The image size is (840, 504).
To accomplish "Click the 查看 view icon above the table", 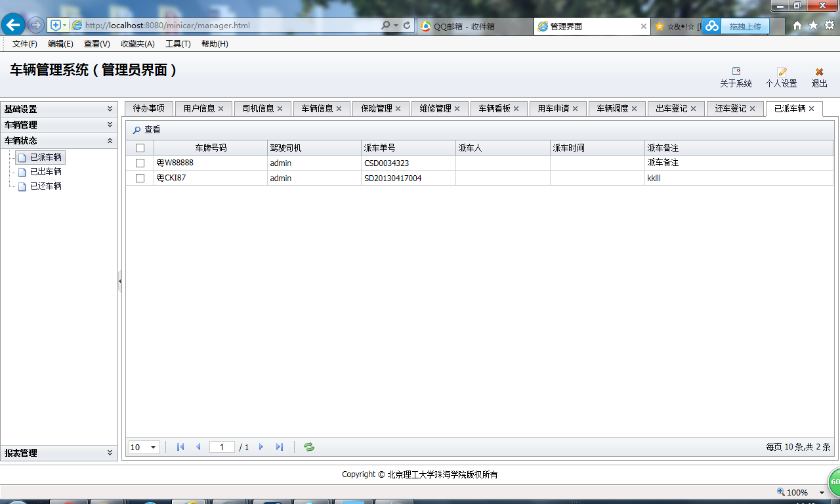I will 146,129.
